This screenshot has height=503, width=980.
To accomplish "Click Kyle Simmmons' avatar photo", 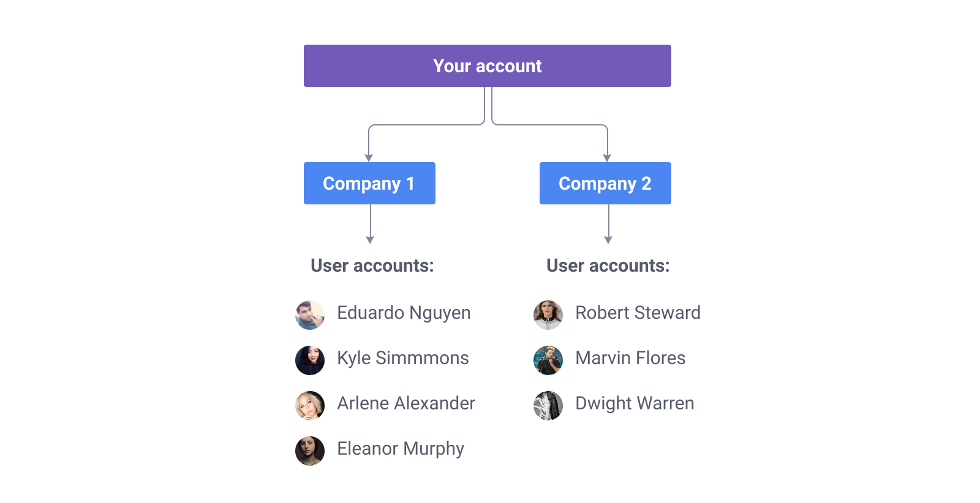I will click(310, 360).
